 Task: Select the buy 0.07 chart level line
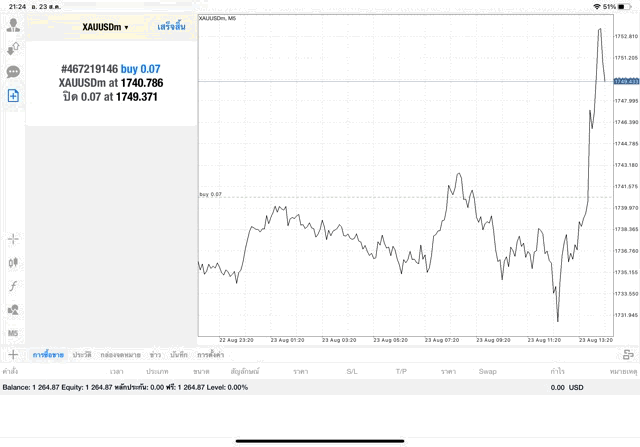click(405, 197)
